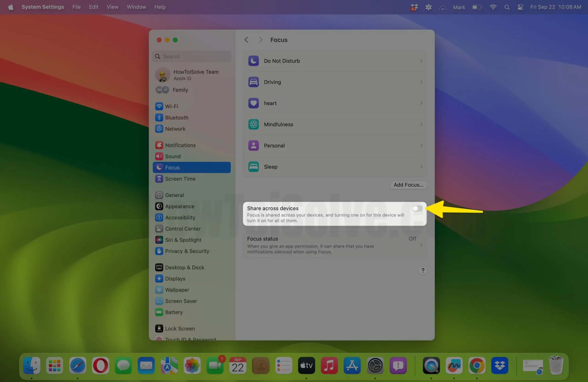588x382 pixels.
Task: Open Google Chrome from the Dock
Action: click(x=477, y=365)
